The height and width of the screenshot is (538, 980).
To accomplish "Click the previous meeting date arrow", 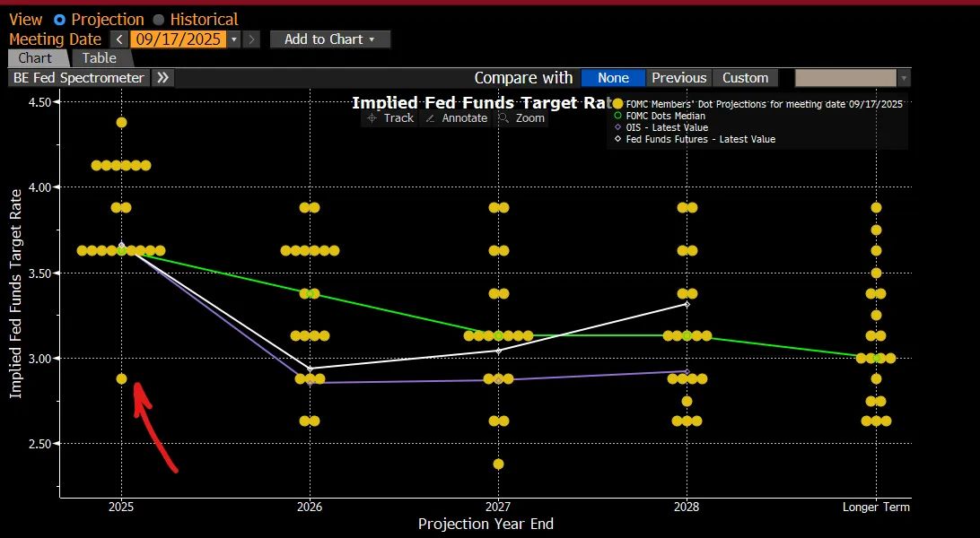I will (119, 39).
